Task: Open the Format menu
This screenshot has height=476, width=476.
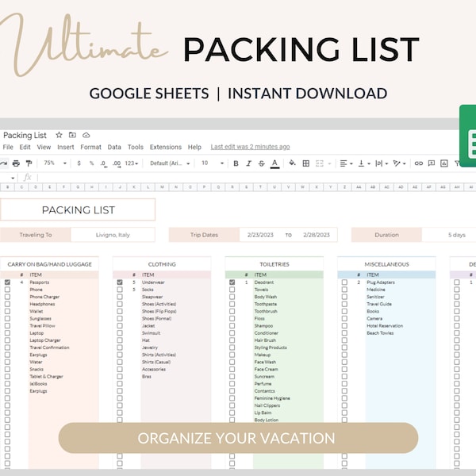Action: coord(90,147)
